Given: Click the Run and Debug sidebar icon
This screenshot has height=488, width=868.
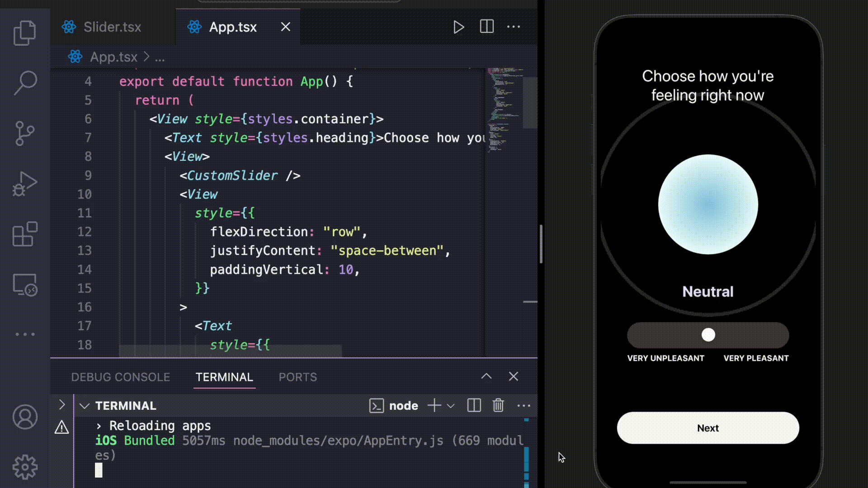Looking at the screenshot, I should pyautogui.click(x=24, y=184).
